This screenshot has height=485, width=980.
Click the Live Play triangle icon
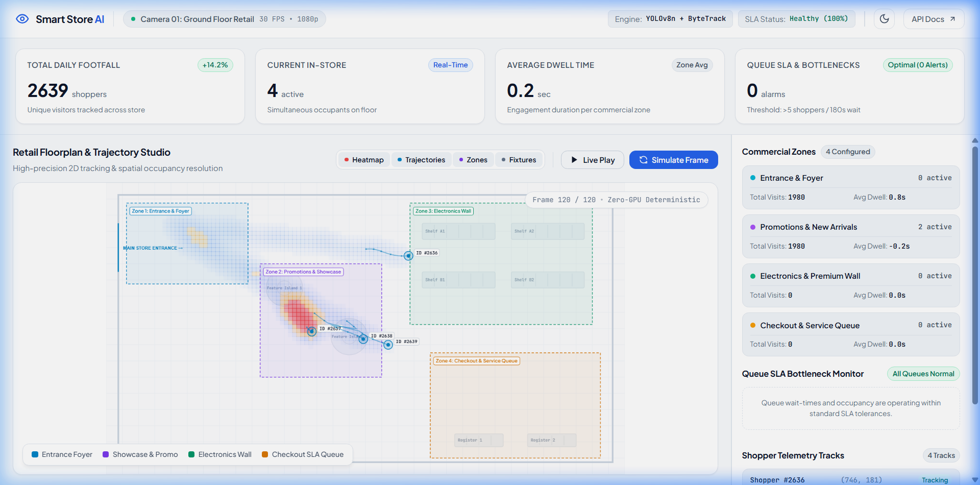(x=574, y=160)
